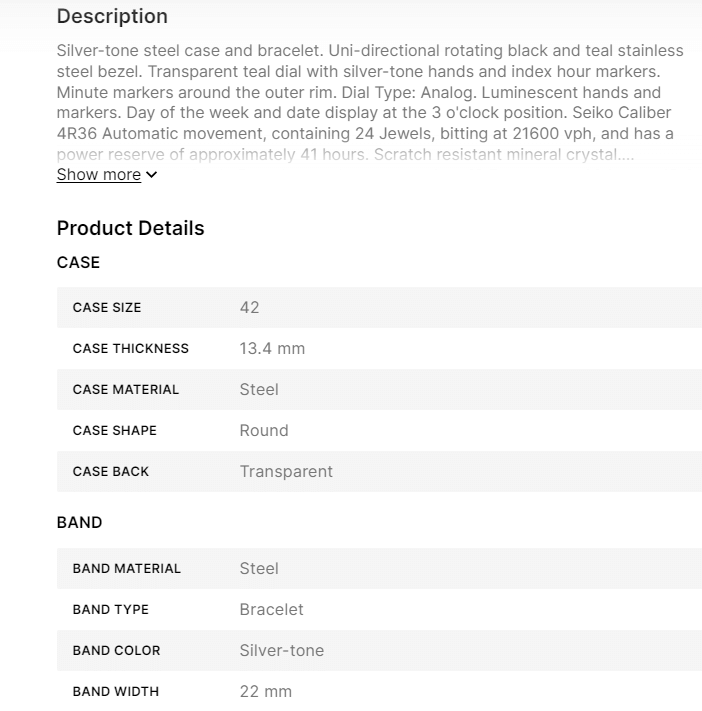
Task: Select the Silver-tone band color value
Action: point(281,651)
